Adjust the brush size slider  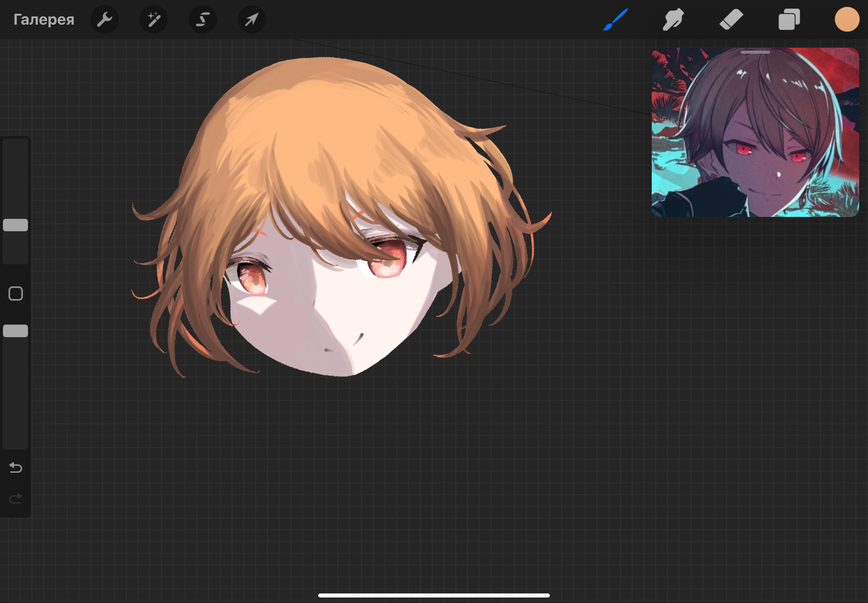point(15,225)
